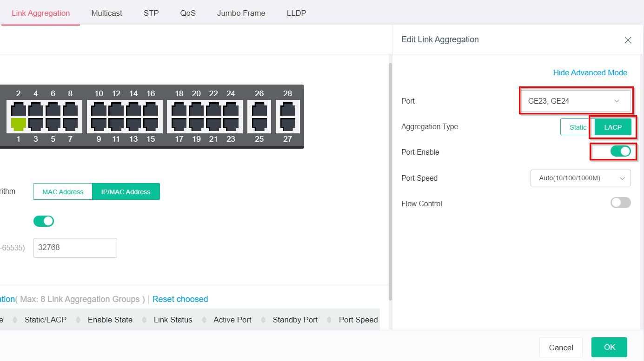Toggle the Port Enable switch
Viewport: 644px width, 361px height.
[620, 151]
